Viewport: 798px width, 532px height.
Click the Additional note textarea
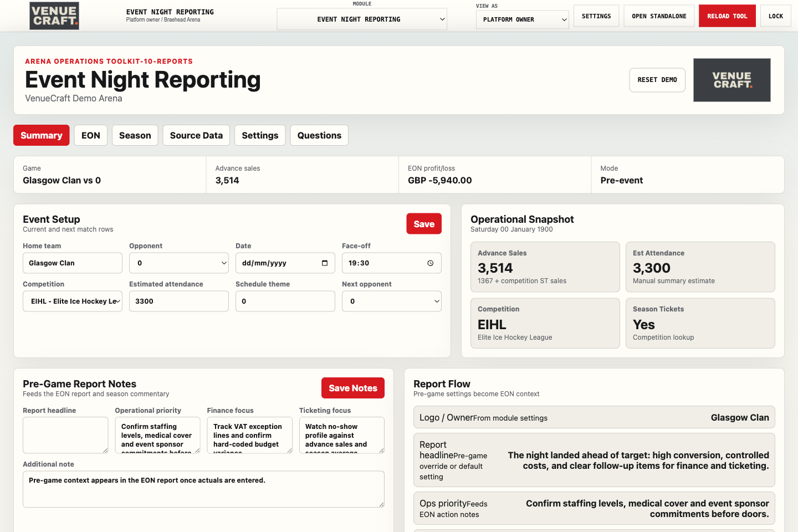click(x=203, y=489)
